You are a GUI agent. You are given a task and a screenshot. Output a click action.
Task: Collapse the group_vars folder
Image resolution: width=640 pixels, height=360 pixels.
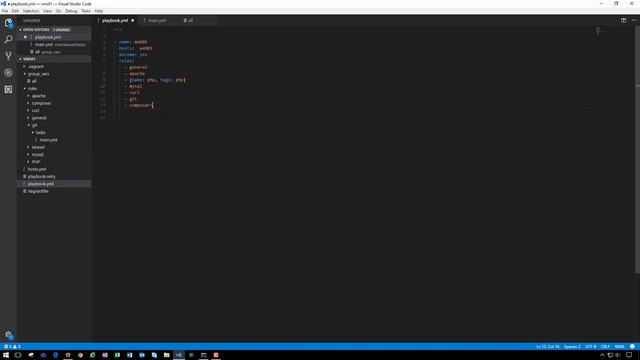point(24,74)
